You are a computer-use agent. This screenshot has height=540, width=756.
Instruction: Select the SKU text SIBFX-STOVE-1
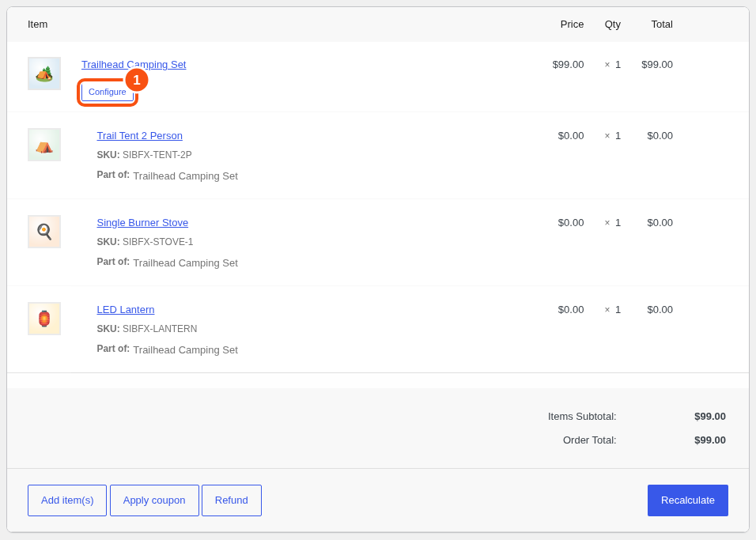(x=157, y=242)
